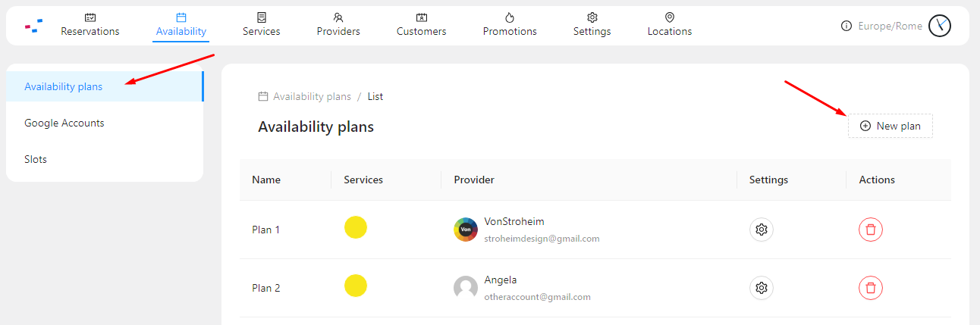Open the Promotions tab
The image size is (980, 325).
point(510,25)
